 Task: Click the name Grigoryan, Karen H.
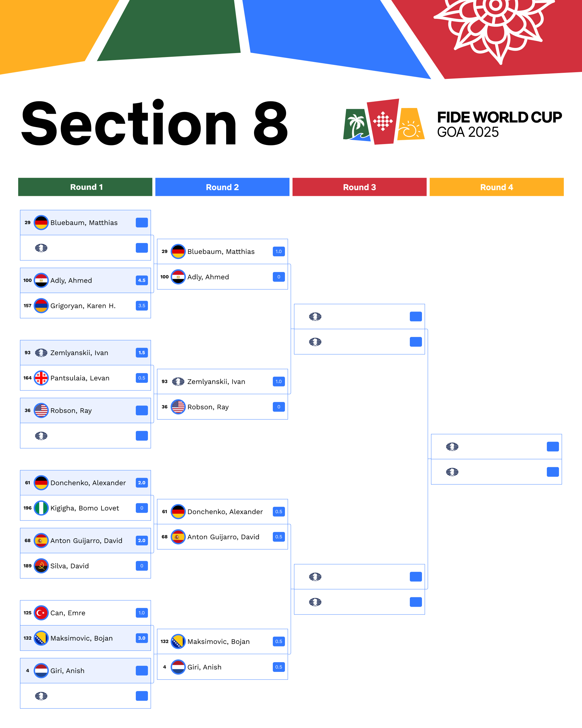(x=83, y=306)
